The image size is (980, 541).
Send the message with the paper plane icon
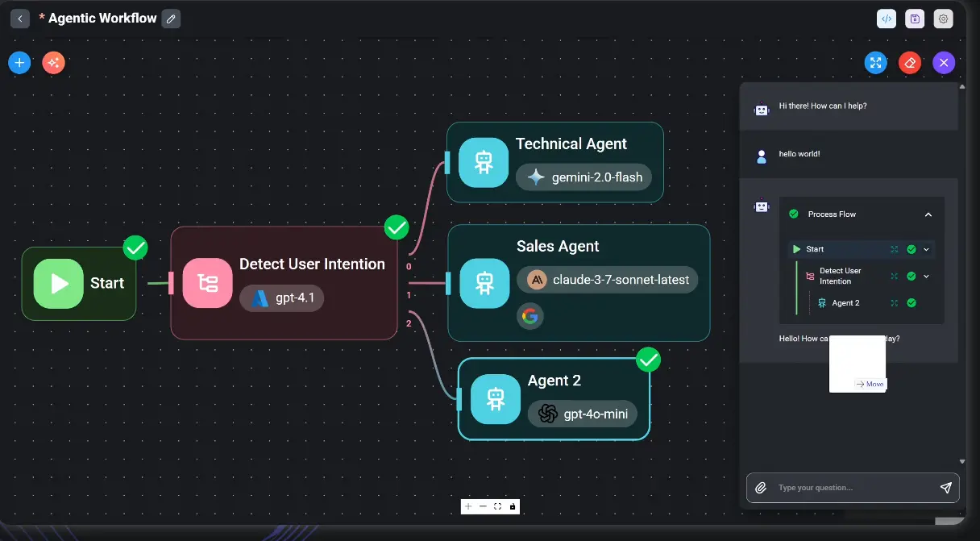click(x=946, y=488)
